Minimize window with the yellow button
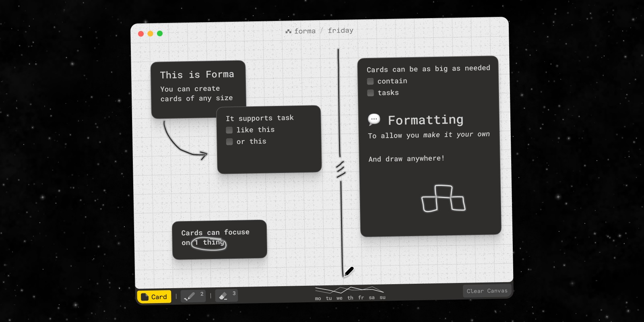The height and width of the screenshot is (322, 644). (150, 33)
